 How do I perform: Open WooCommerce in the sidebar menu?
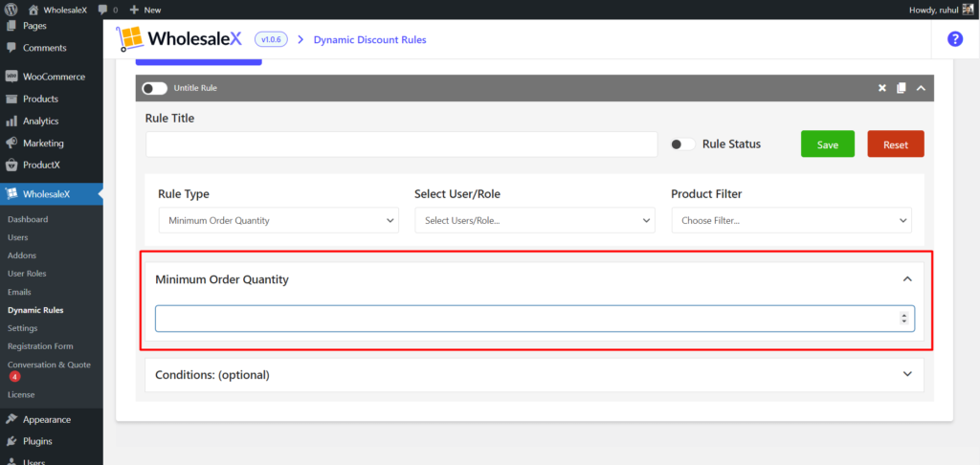[54, 77]
